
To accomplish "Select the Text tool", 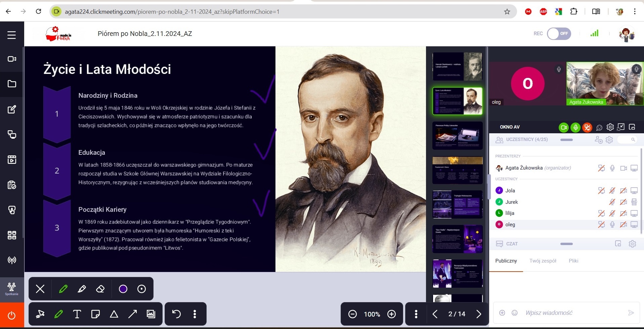I will 77,314.
